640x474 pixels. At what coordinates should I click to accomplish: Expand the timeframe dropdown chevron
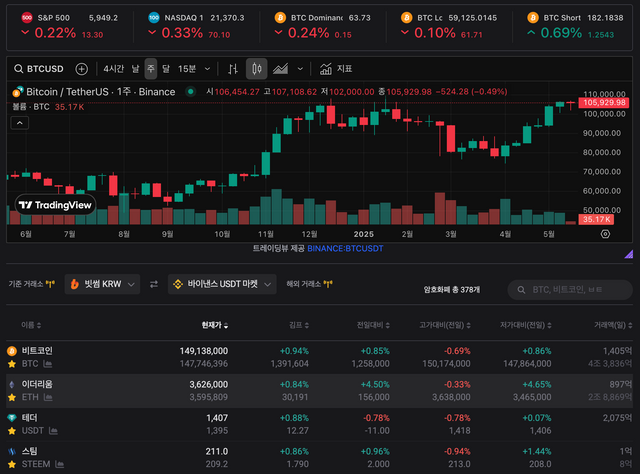(x=207, y=69)
